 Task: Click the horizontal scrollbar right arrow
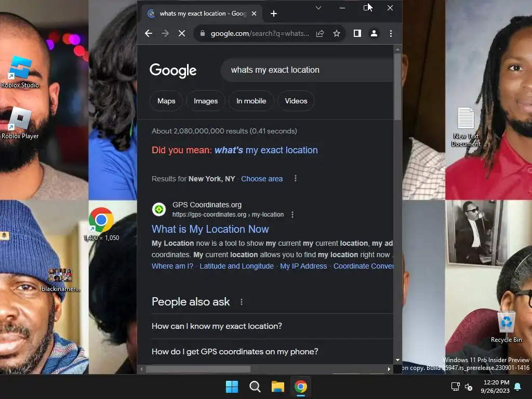pyautogui.click(x=389, y=369)
